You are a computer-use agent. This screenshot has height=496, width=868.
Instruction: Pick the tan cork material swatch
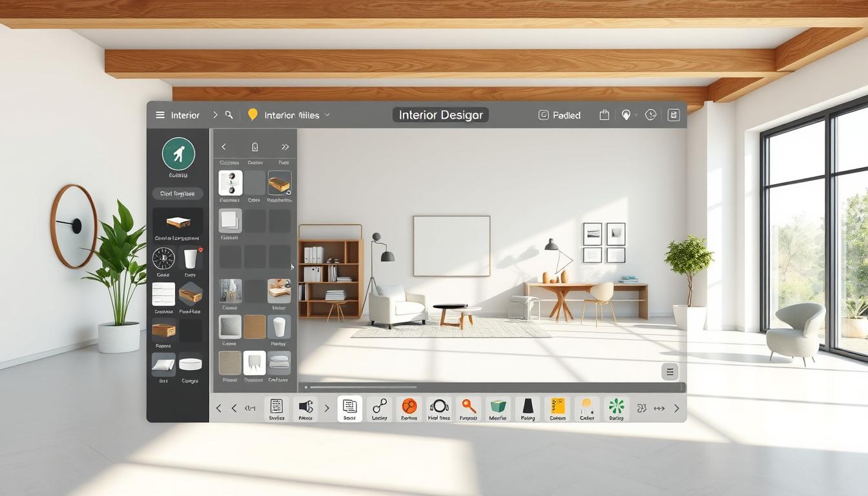254,327
